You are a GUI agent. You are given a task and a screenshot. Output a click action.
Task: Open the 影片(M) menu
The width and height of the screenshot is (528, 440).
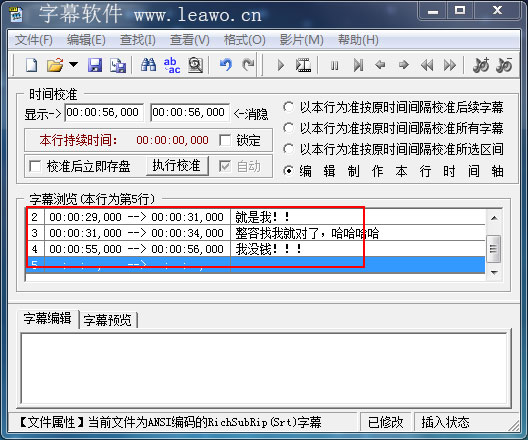click(x=301, y=40)
